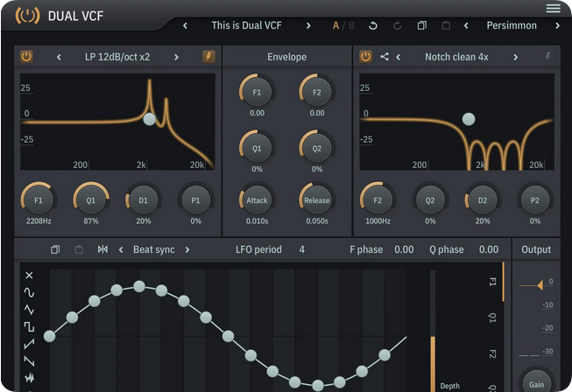Select previous filter type before Notch clean 4x
Screen dimensions: 572x392
(x=398, y=57)
